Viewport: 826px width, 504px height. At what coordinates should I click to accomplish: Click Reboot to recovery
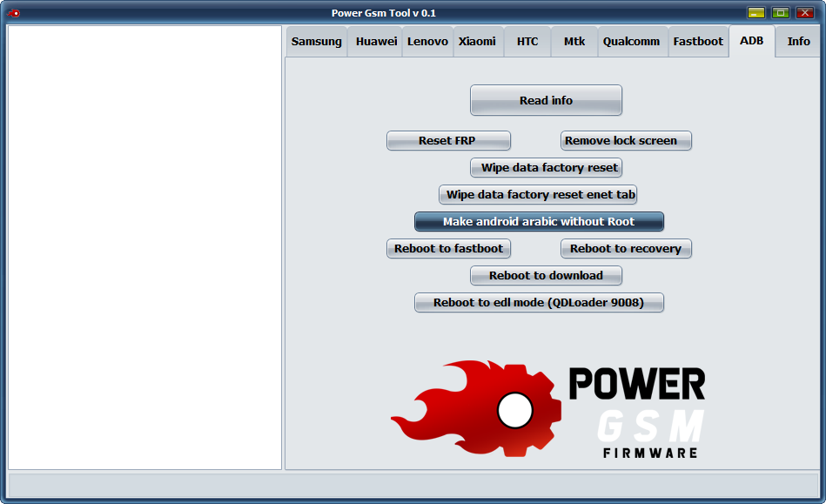626,248
